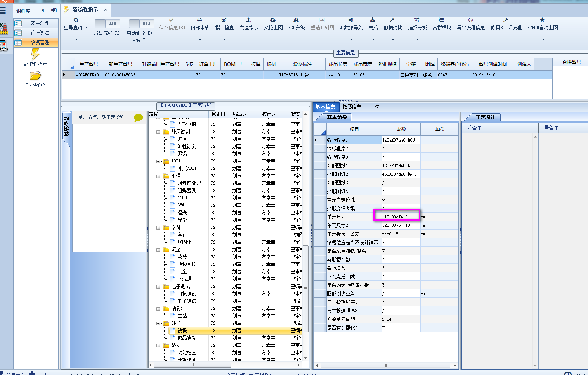Select the 新流程指示 document tab

pyautogui.click(x=85, y=10)
